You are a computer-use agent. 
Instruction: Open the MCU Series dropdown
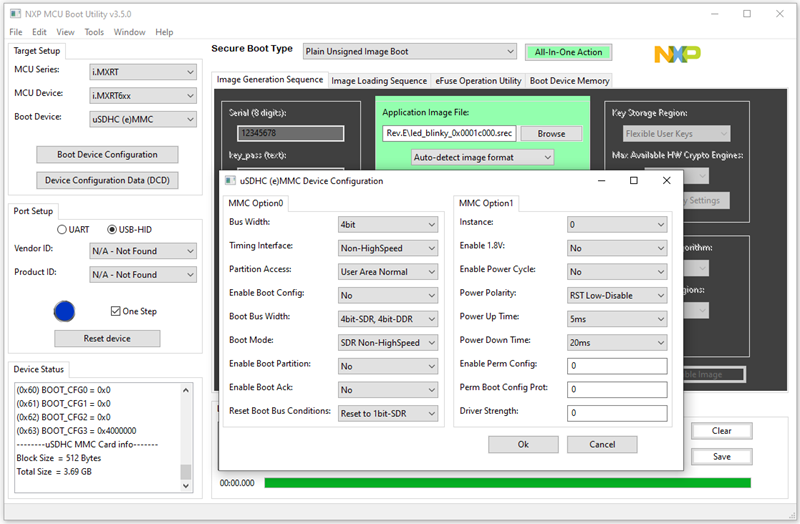pyautogui.click(x=143, y=72)
